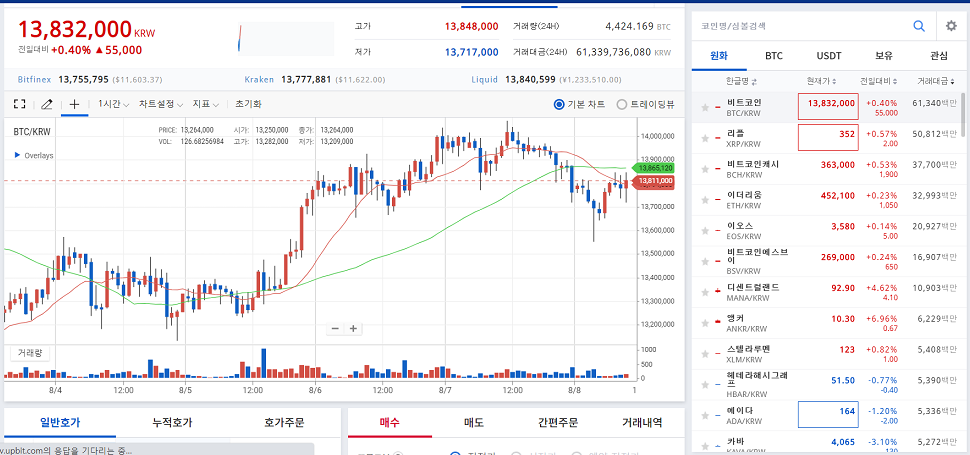Expand the Overlays triangle
This screenshot has height=455, width=970.
point(17,155)
